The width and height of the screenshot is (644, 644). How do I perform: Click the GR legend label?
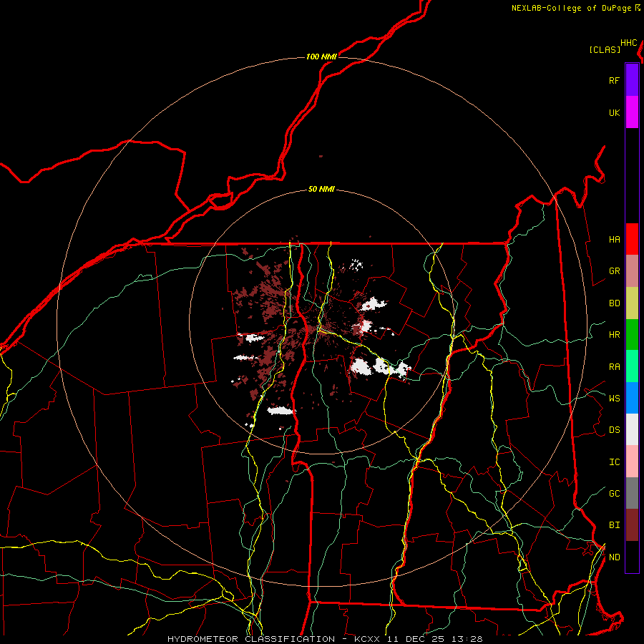pos(614,271)
